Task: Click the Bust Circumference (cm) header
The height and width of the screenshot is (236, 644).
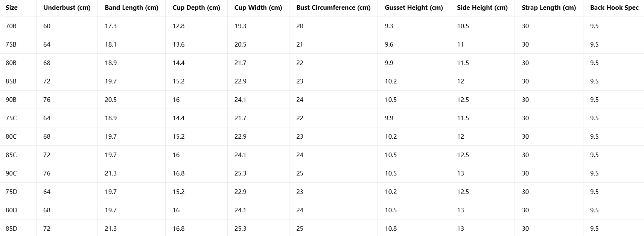Action: click(333, 8)
